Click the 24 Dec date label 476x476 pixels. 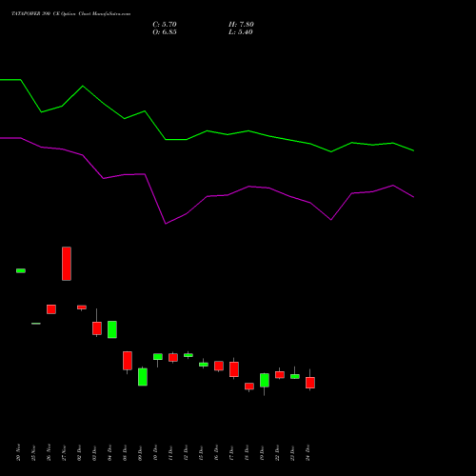(x=307, y=452)
